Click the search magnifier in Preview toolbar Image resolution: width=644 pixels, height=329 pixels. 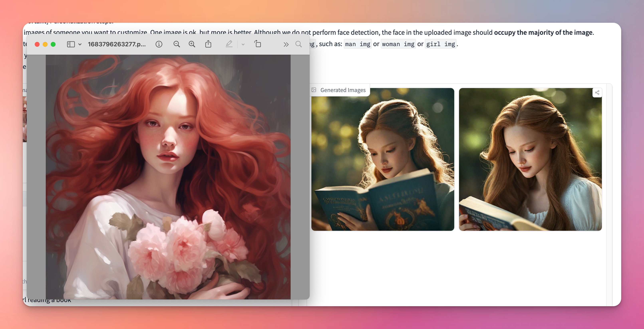pos(298,44)
